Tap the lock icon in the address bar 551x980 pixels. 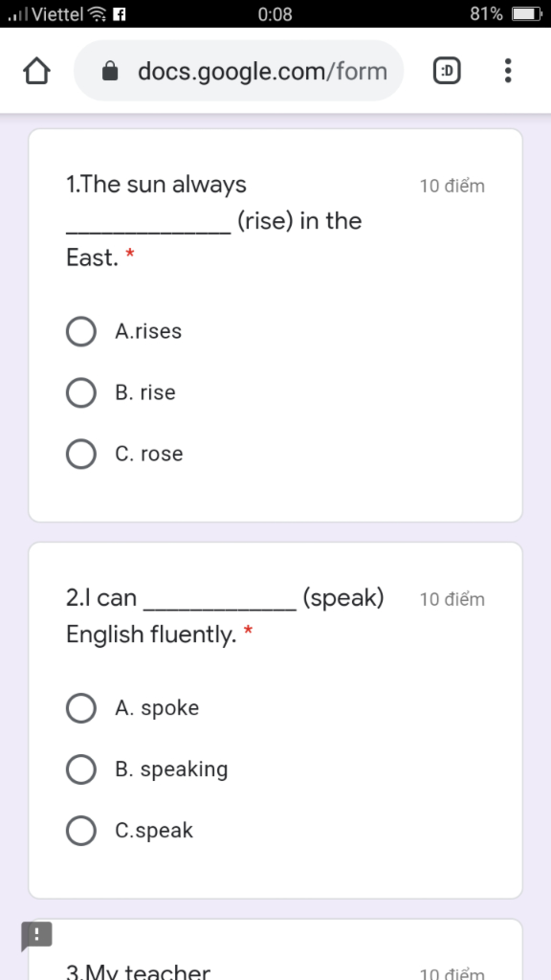click(x=110, y=71)
